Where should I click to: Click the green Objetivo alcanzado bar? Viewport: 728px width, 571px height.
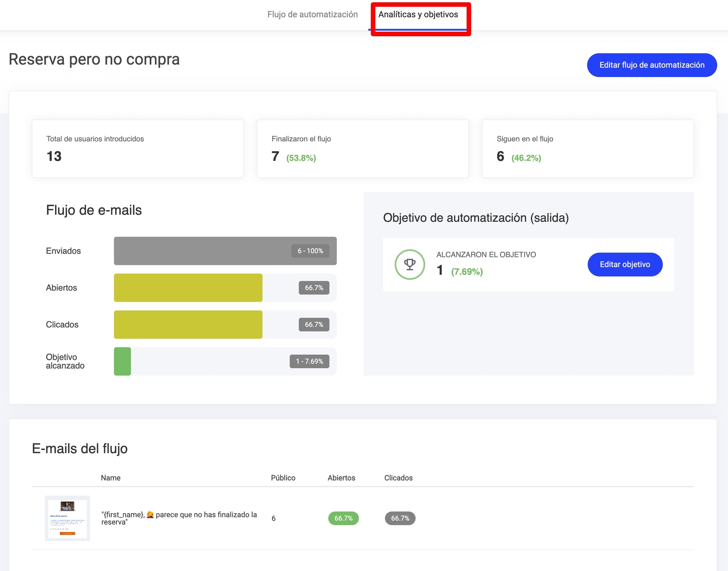coord(122,361)
